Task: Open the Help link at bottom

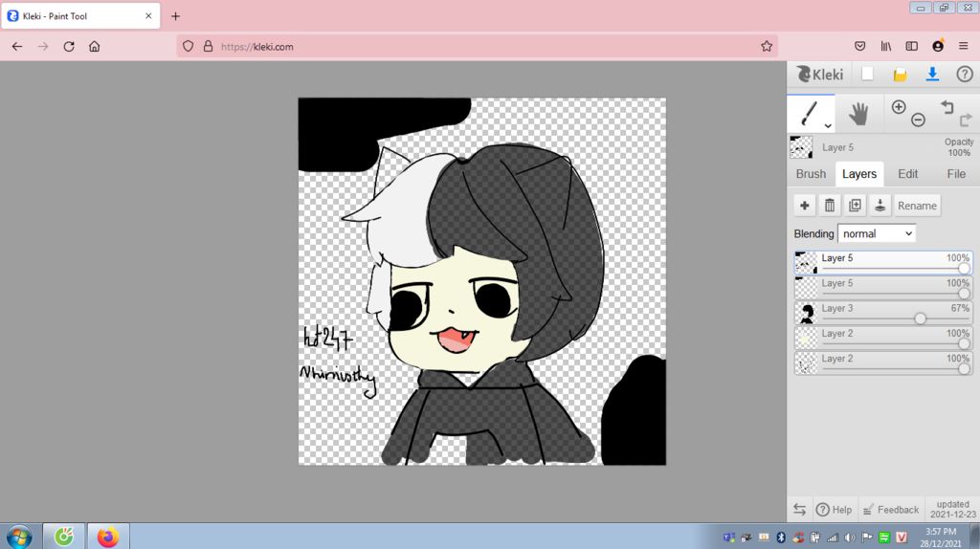Action: [835, 510]
